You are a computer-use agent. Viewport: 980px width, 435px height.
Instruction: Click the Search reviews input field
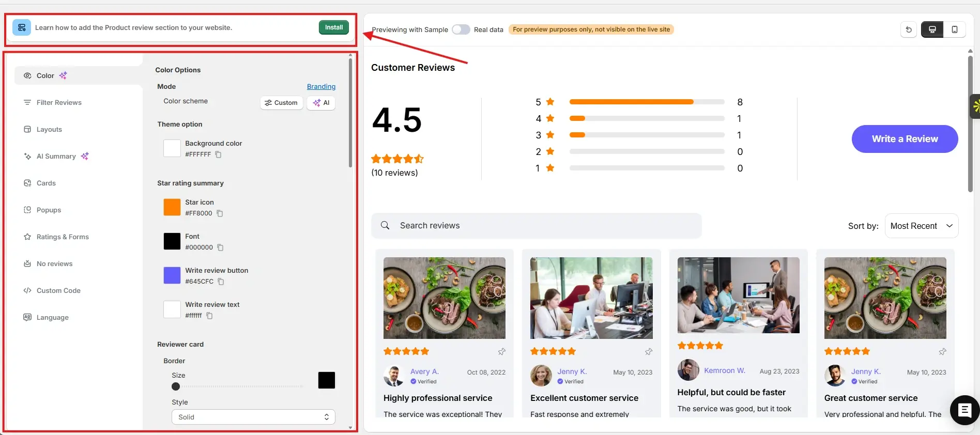[536, 226]
